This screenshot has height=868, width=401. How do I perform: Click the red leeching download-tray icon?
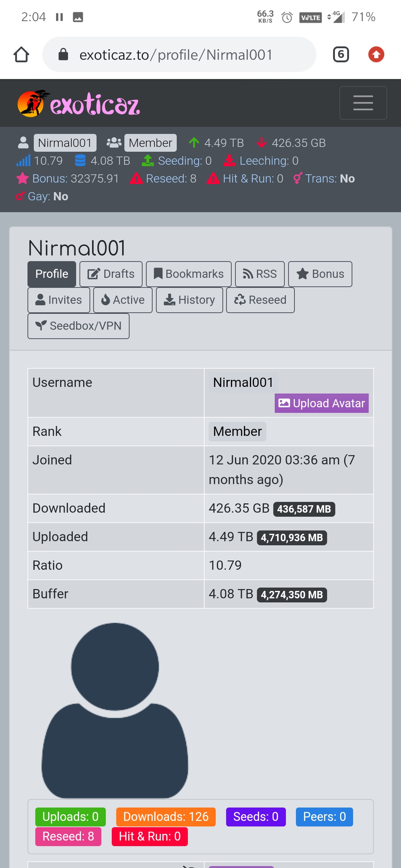[x=229, y=161]
